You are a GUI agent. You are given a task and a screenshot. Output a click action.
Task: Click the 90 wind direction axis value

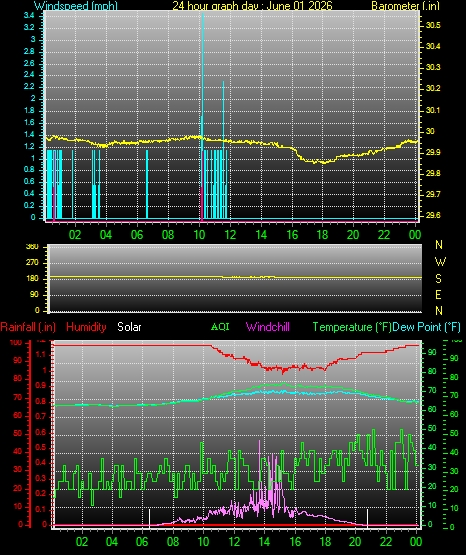click(x=34, y=294)
